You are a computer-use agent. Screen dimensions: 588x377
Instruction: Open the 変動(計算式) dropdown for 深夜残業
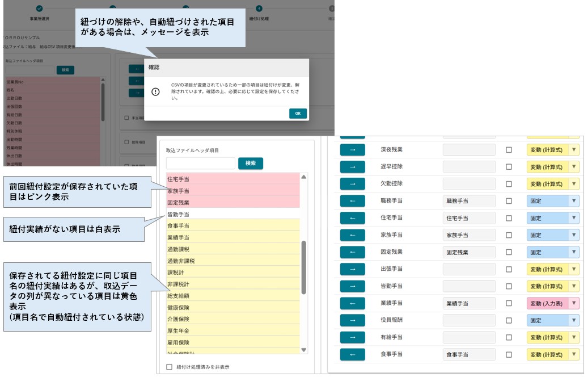click(553, 150)
